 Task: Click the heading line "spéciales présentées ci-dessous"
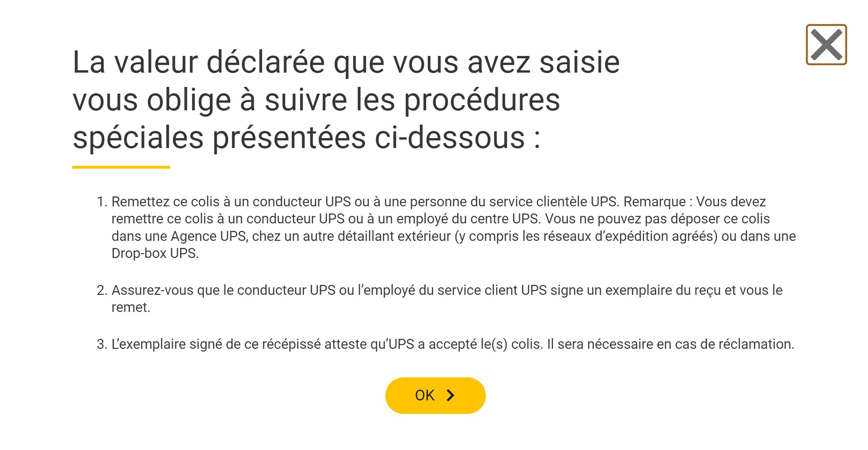(306, 138)
